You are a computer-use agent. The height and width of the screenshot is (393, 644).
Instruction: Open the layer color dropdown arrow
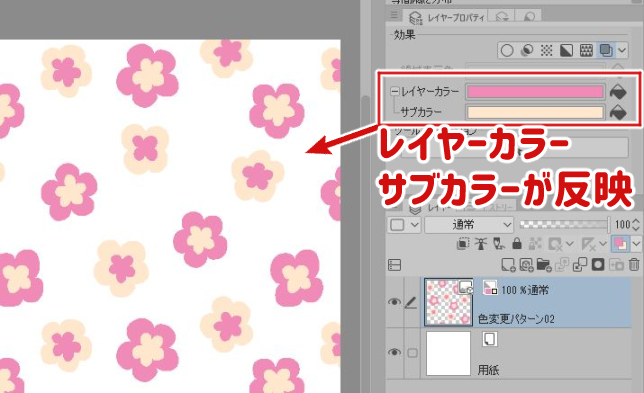(636, 244)
